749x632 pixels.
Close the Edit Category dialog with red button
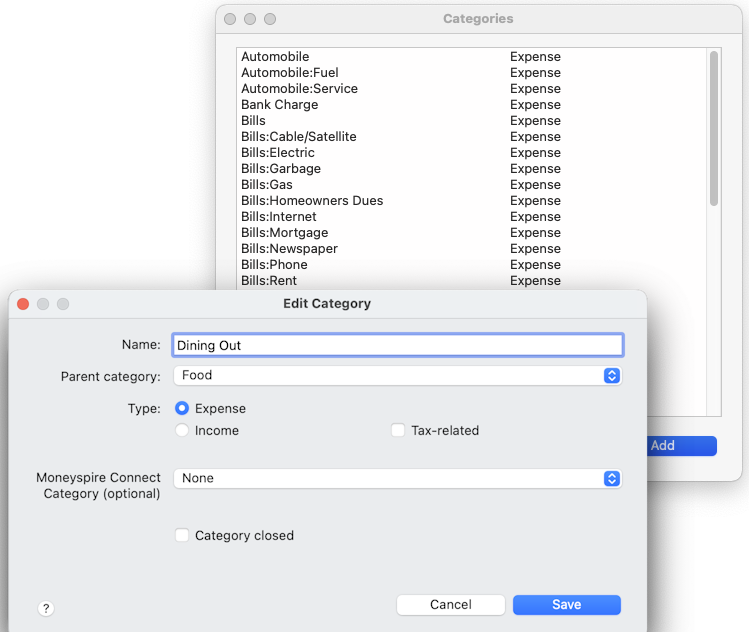click(23, 304)
